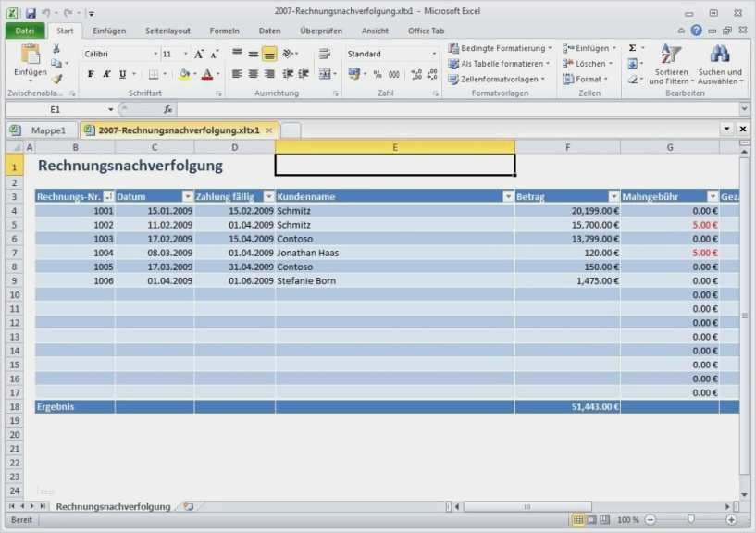Switch to the Einfügen ribbon tab
Viewport: 756px width, 533px height.
point(109,31)
